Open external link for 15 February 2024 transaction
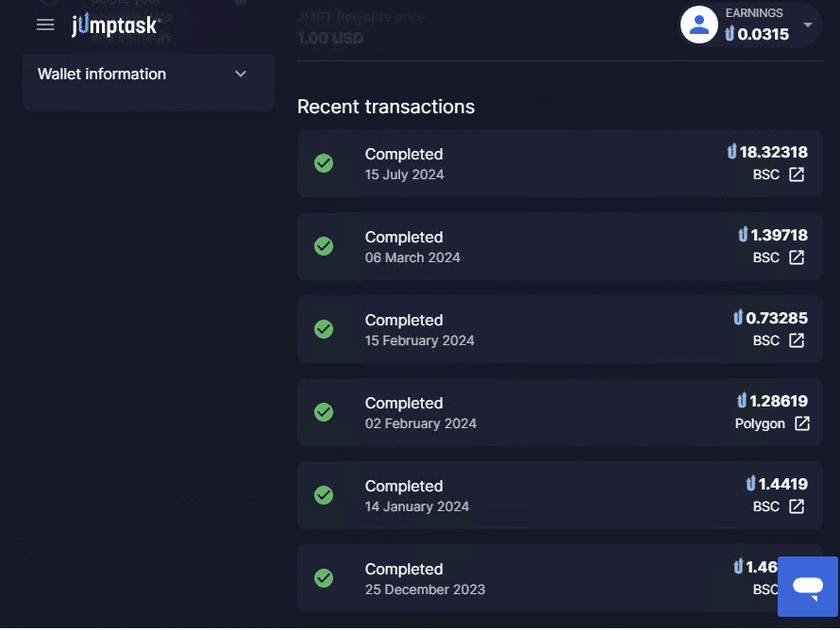Screen dimensions: 840x630 coord(797,340)
